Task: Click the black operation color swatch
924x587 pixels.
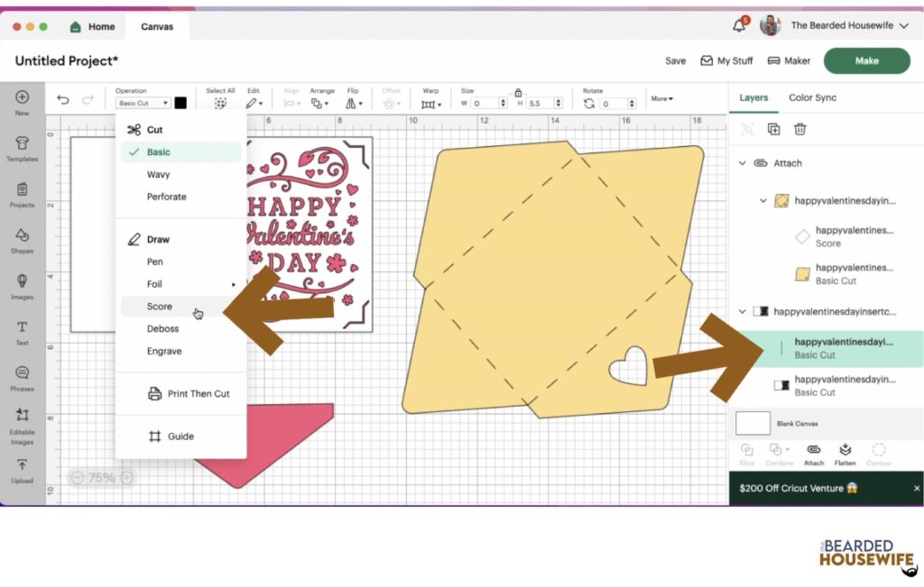Action: [180, 103]
